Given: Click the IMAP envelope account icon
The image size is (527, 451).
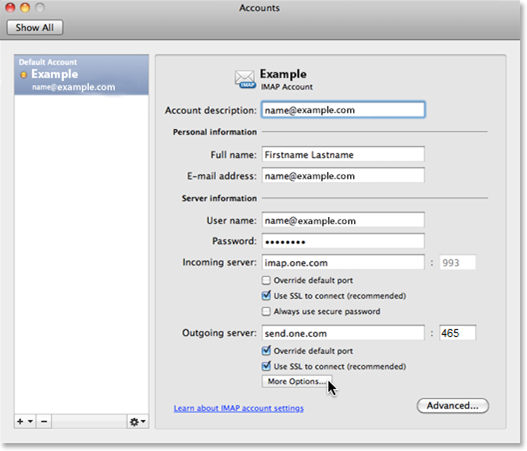Looking at the screenshot, I should tap(245, 79).
